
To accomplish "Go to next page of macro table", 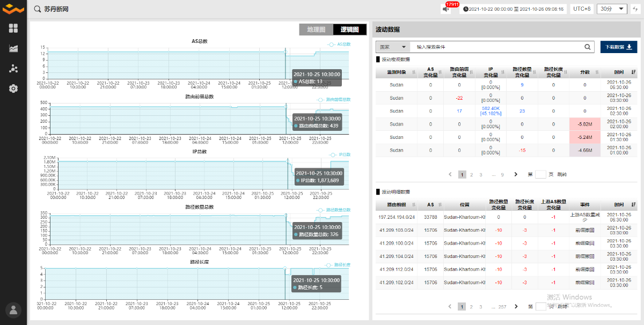I will tap(516, 174).
